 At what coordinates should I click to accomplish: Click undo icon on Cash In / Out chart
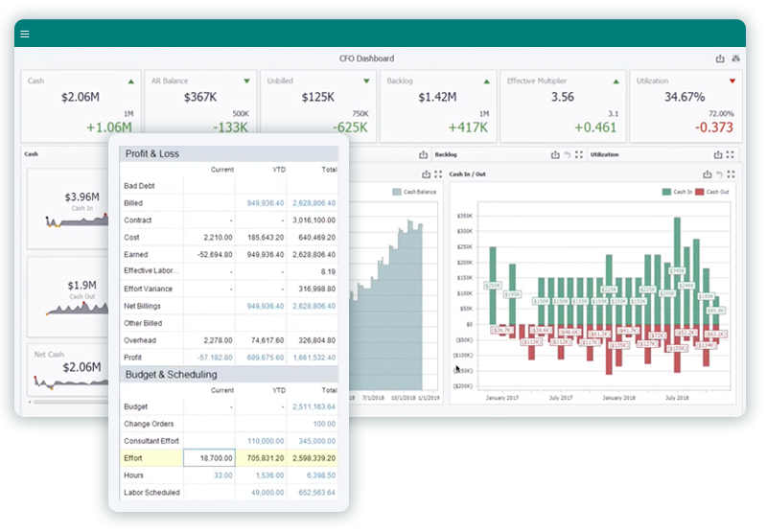pyautogui.click(x=720, y=174)
